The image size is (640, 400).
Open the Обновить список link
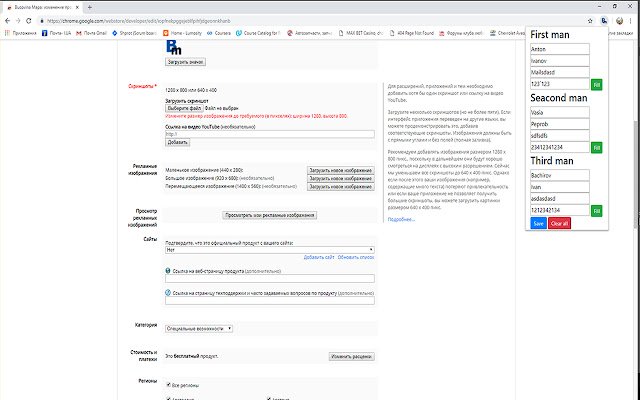tap(356, 257)
